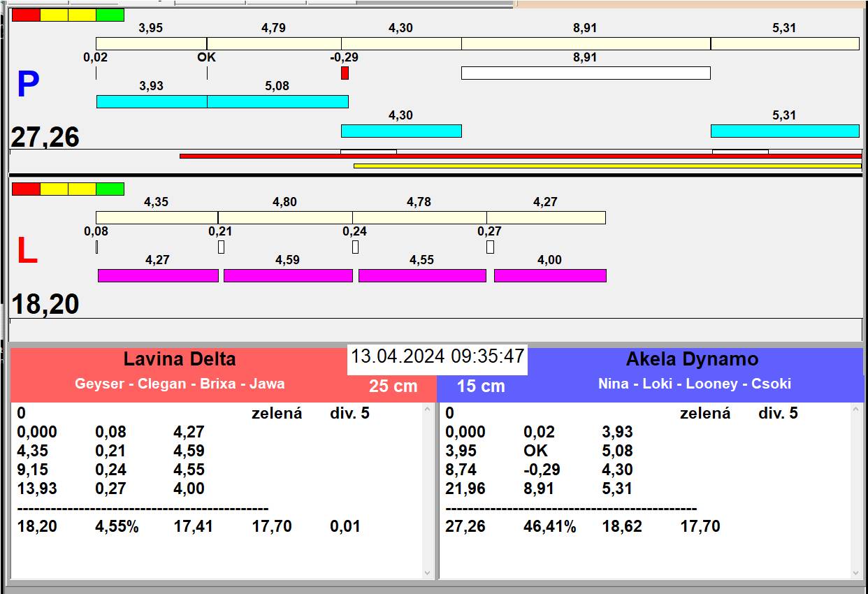Click the white 8,91 changeover bar
868x594 pixels.
point(586,73)
